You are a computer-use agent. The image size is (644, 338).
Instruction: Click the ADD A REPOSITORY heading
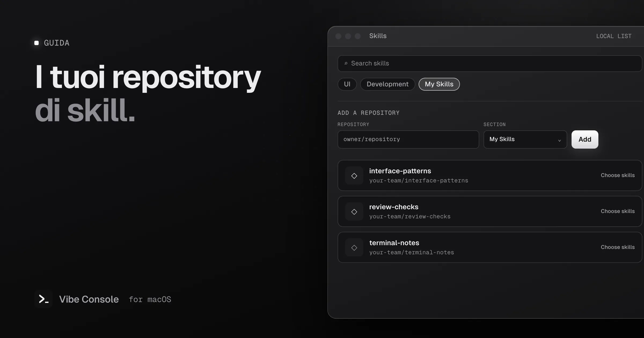pyautogui.click(x=368, y=113)
